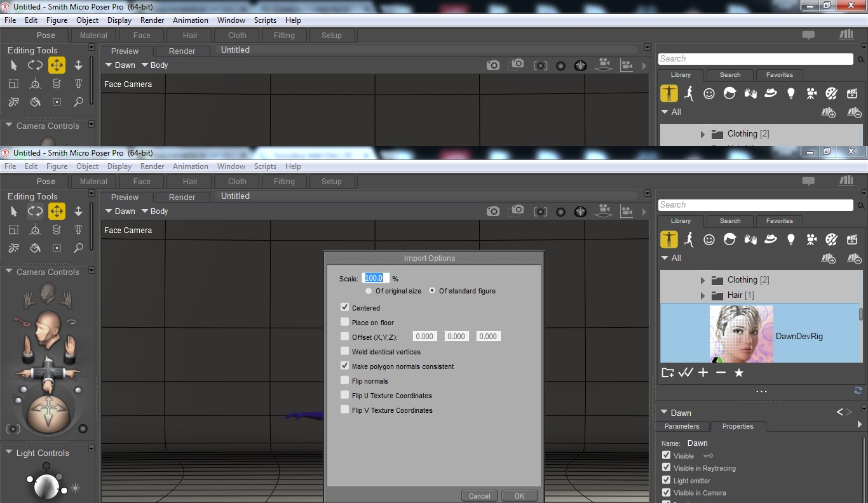Click the library refresh icon
The image size is (868, 503).
tap(858, 391)
